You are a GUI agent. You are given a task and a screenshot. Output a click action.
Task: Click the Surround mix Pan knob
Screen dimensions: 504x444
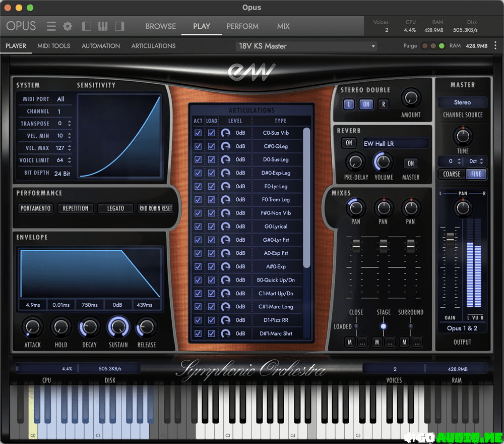click(x=411, y=208)
